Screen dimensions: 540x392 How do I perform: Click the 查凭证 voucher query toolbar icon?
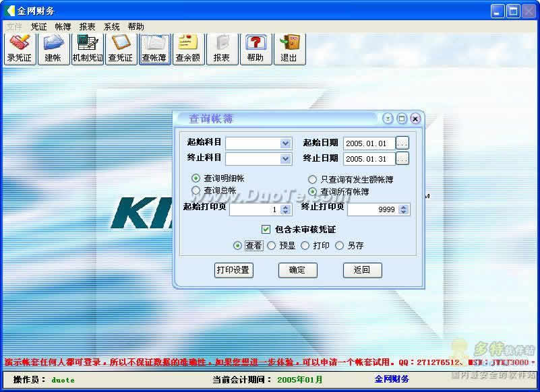pyautogui.click(x=121, y=49)
